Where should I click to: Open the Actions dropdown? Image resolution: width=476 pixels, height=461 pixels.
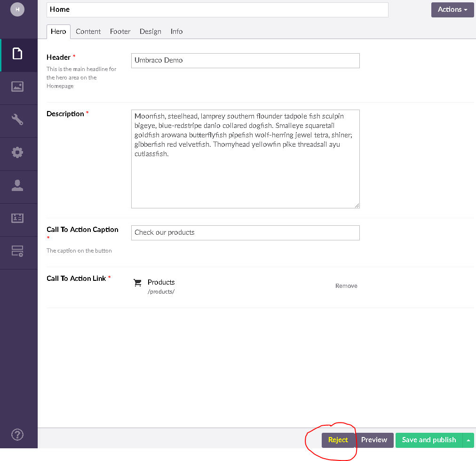(452, 10)
